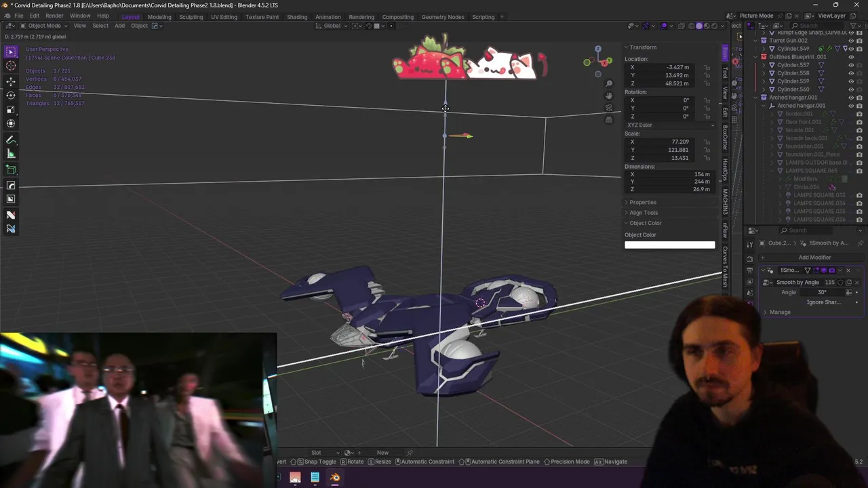Open the View Layer properties tab icon
The width and height of the screenshot is (868, 488).
pos(749,282)
